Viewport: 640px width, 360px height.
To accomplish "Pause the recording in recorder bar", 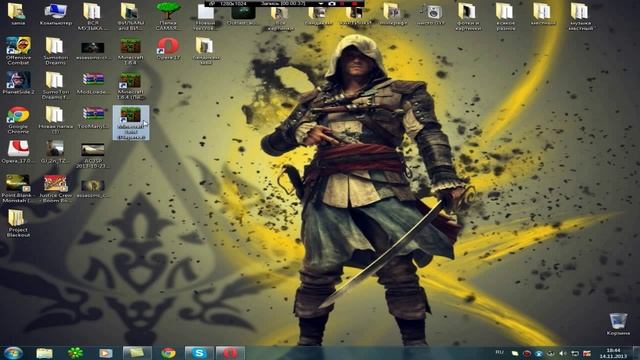I will click(342, 3).
